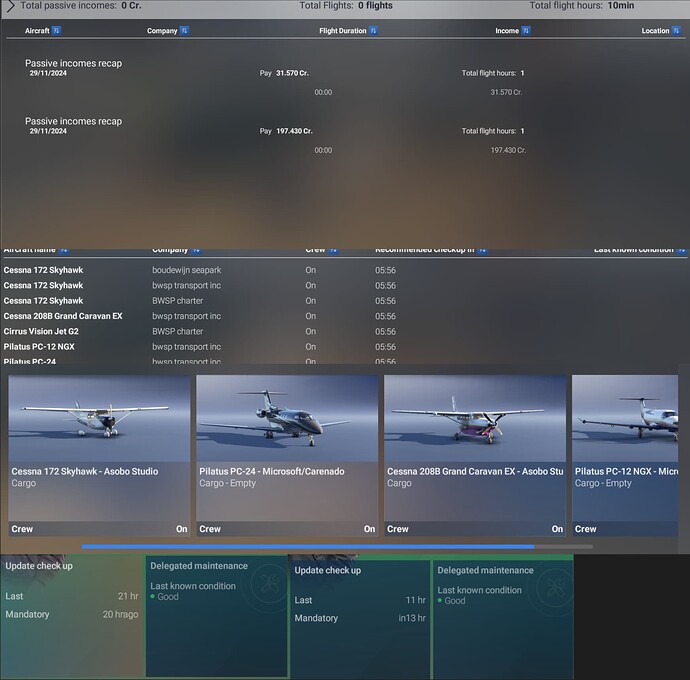Screen dimensions: 690x680
Task: Open the Update check up panel showing Last 11 hr
Action: click(360, 620)
